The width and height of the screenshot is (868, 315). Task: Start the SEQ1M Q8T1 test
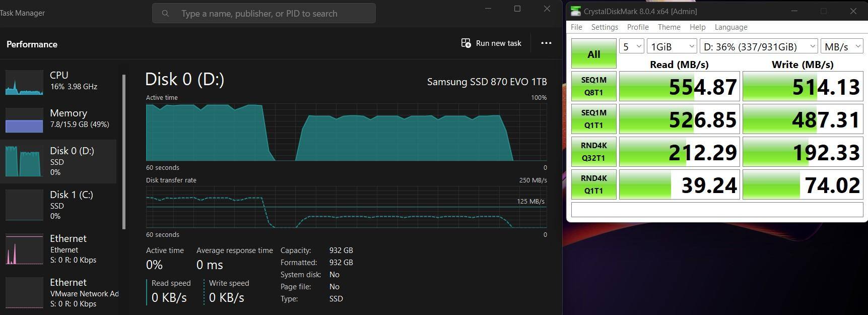pyautogui.click(x=593, y=86)
